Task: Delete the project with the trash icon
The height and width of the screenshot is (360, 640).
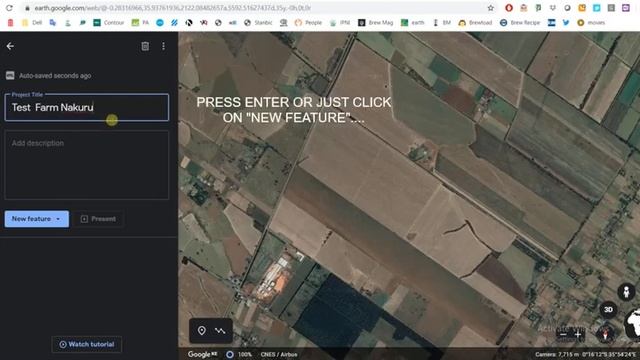Action: (x=145, y=46)
